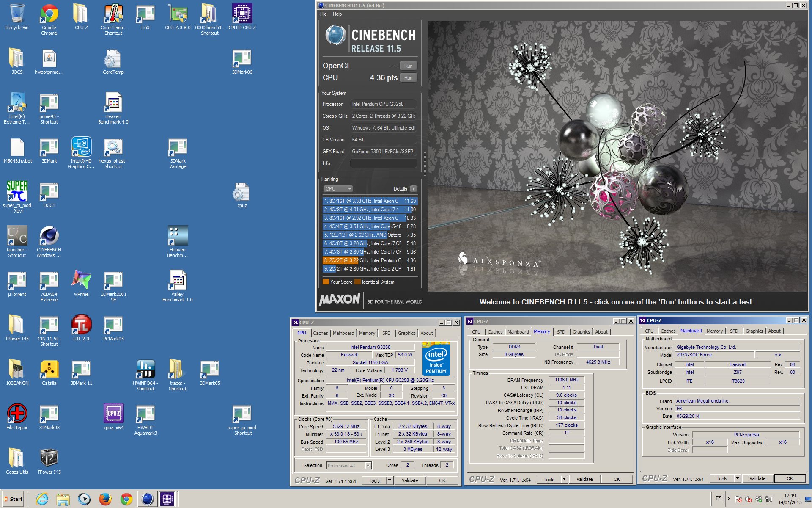Select the 3DMark06 desktop icon
812x508 pixels.
click(242, 62)
